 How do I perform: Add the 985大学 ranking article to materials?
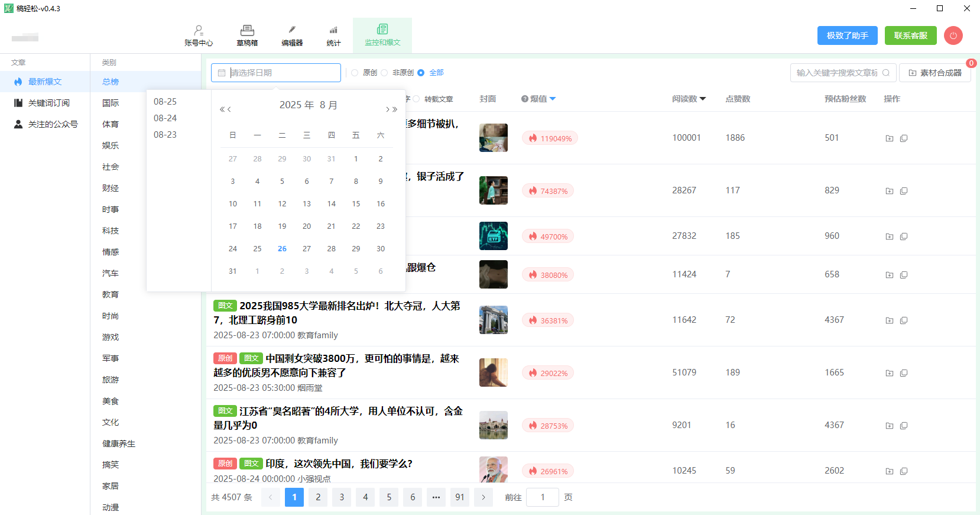(889, 320)
